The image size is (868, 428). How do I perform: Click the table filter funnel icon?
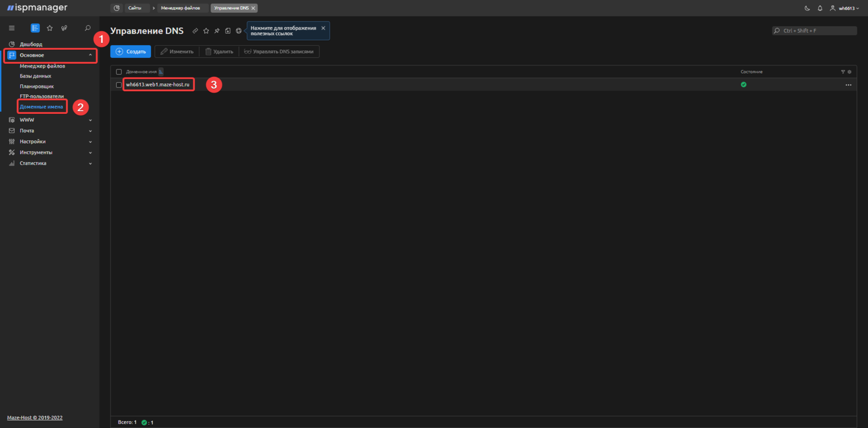coord(843,72)
